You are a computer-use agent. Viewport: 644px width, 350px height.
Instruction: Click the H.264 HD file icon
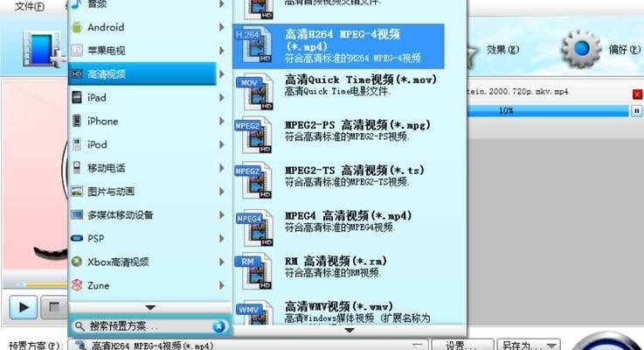254,46
